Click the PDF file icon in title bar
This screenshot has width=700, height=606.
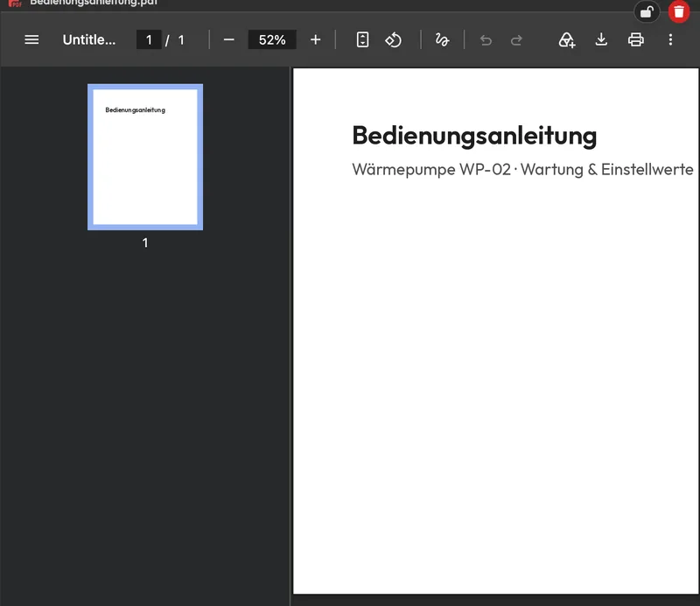[x=15, y=4]
